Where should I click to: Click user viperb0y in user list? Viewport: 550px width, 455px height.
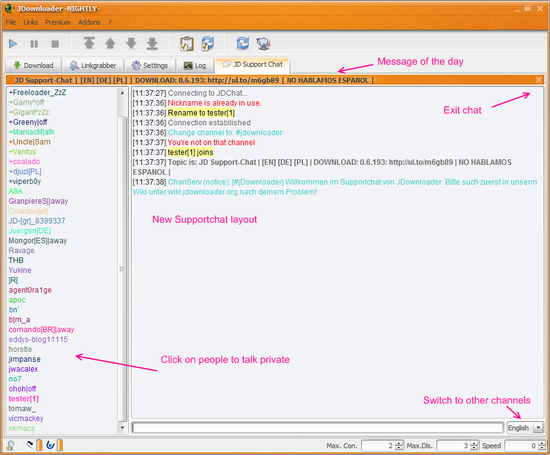pos(25,181)
